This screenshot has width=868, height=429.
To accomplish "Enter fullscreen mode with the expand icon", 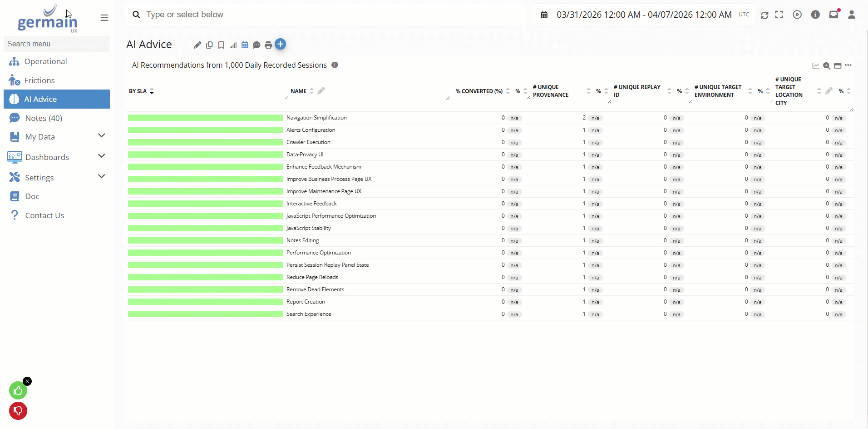I will 779,15.
